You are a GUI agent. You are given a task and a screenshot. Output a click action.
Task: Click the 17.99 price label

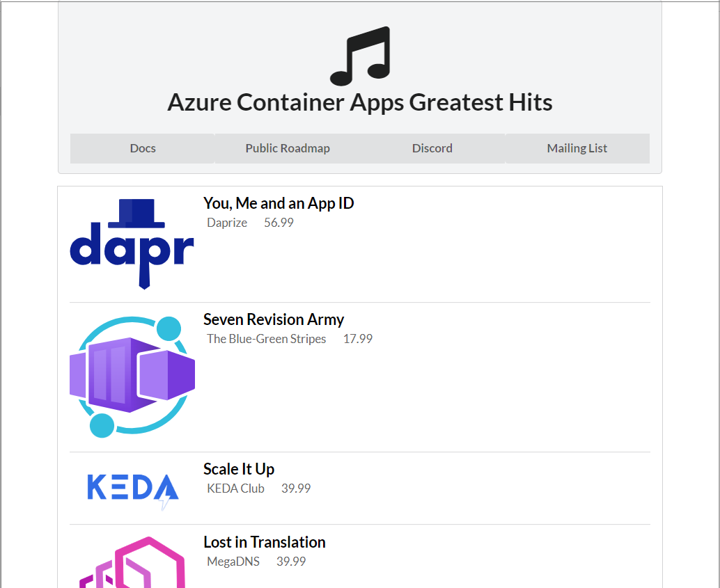pyautogui.click(x=358, y=339)
